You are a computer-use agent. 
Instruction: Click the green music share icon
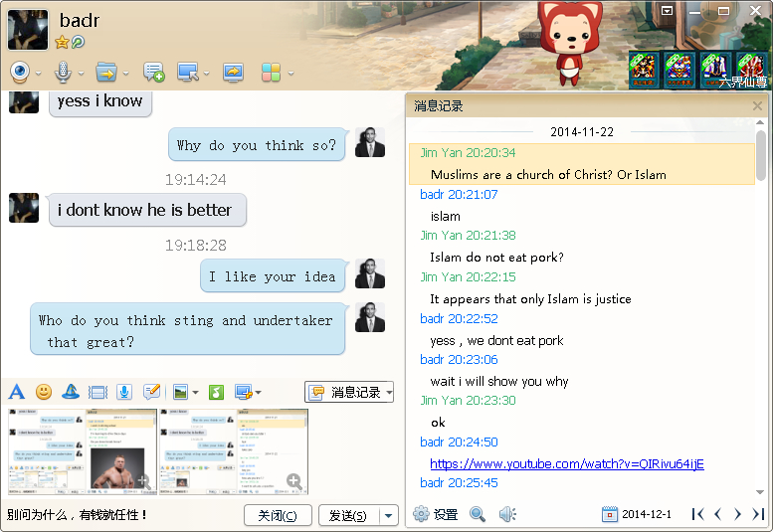click(217, 392)
